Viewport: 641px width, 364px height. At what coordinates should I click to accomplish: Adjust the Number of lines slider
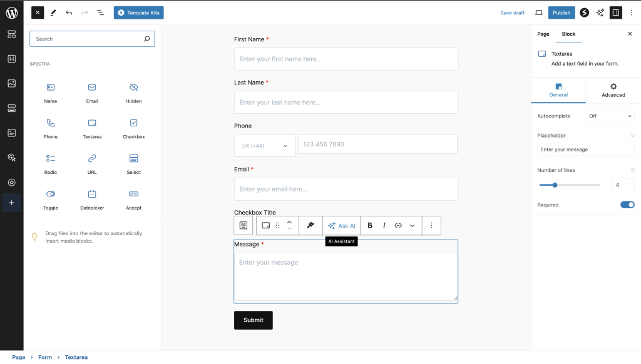[x=555, y=185]
